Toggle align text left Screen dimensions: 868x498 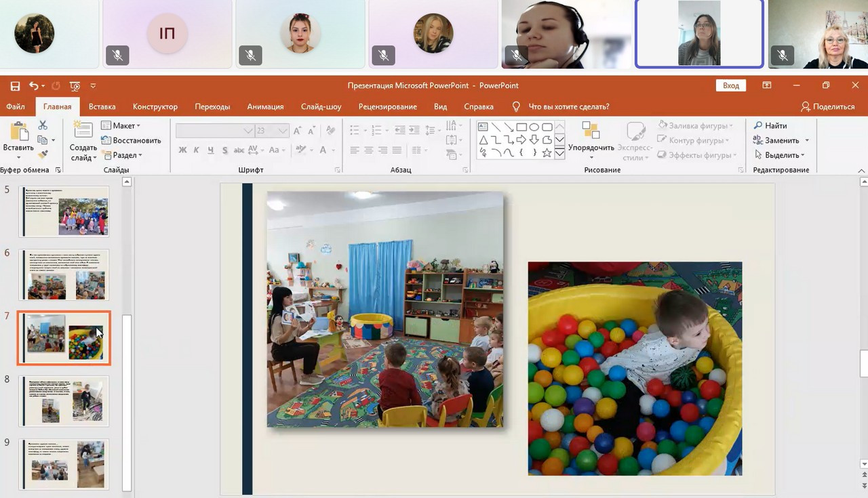(355, 150)
